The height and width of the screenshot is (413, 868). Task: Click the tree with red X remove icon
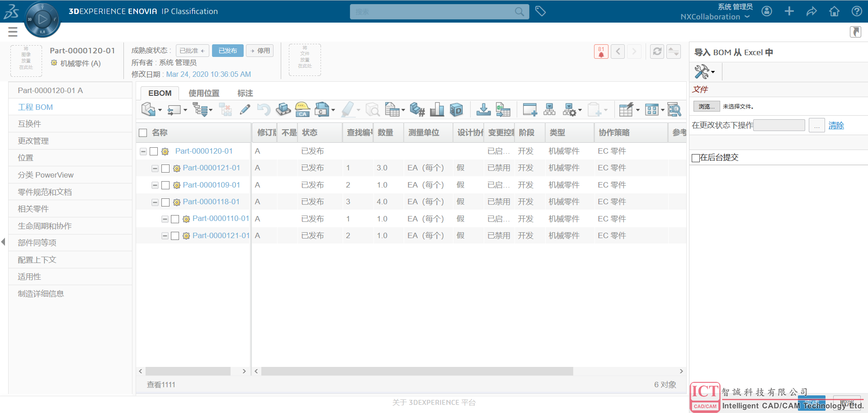[x=226, y=109]
